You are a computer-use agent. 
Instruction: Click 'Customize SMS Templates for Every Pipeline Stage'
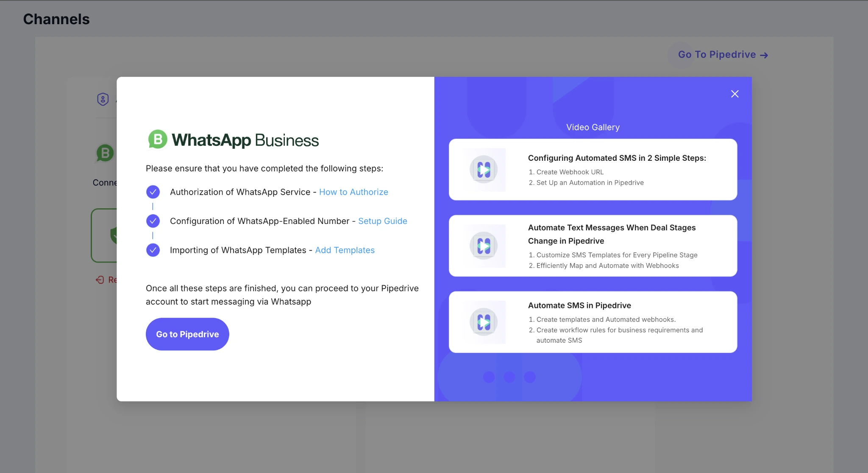point(617,255)
